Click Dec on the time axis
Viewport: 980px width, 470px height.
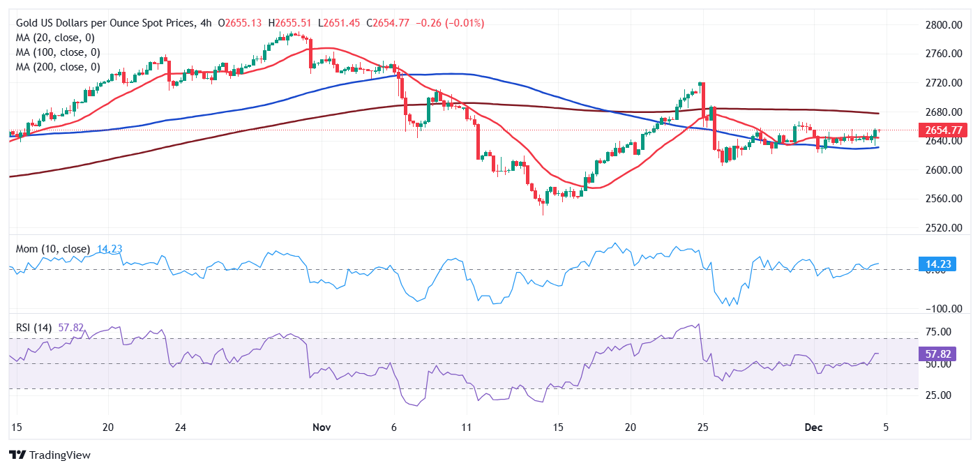click(813, 427)
